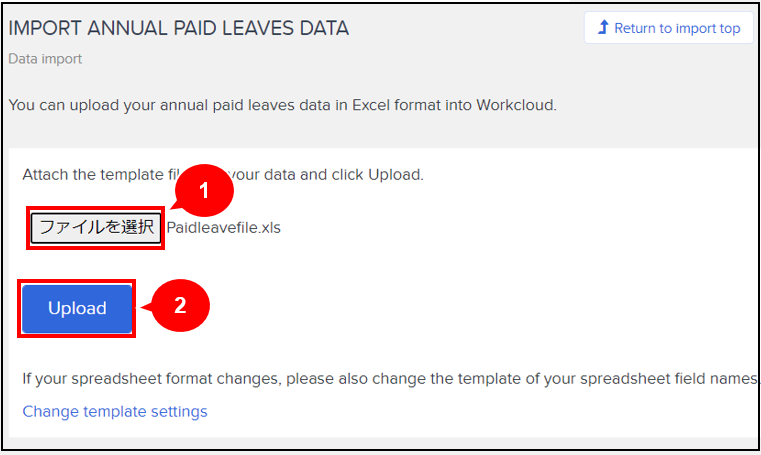
Task: Select the Paidleavefile.xls filename label
Action: click(224, 228)
